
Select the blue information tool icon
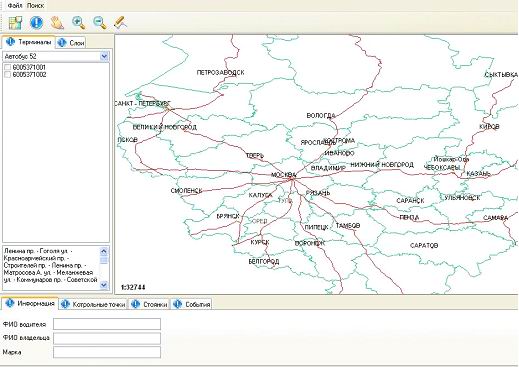37,23
